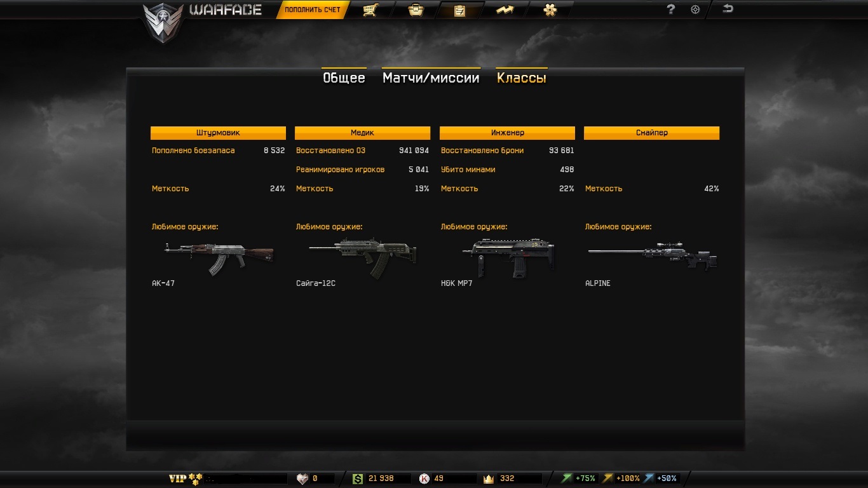Image resolution: width=868 pixels, height=488 pixels.
Task: Open the inventory briefcase icon
Action: 416,10
